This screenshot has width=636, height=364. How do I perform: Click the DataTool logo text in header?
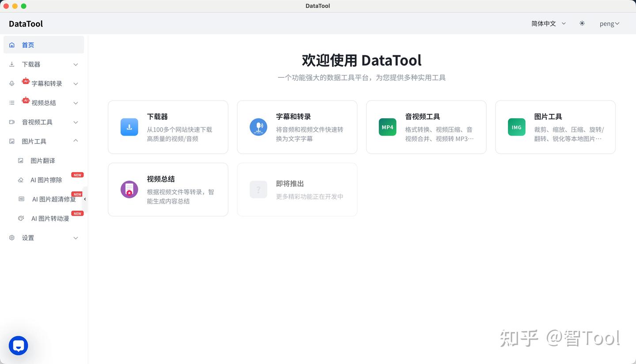point(26,24)
